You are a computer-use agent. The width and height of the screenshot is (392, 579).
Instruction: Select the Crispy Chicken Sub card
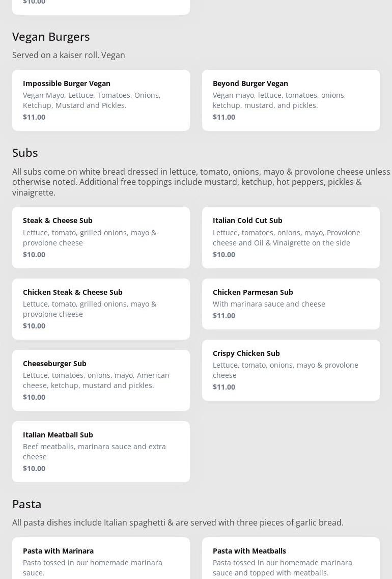click(x=291, y=370)
